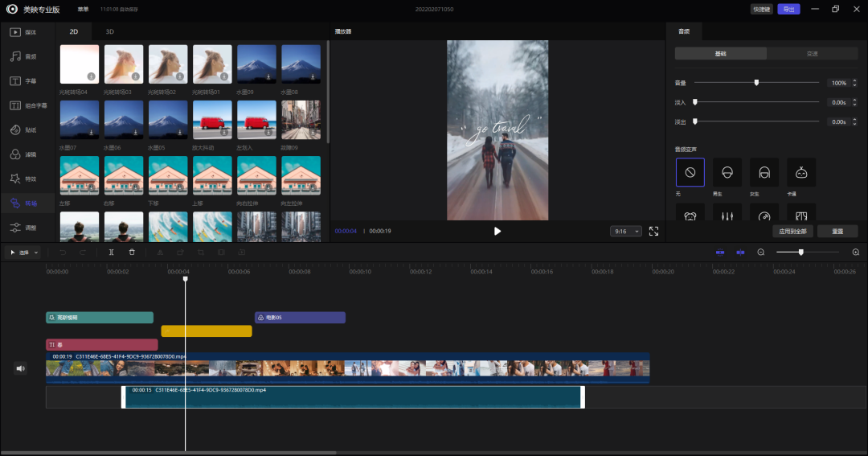Open the 菜单 menu in title bar

pos(83,10)
